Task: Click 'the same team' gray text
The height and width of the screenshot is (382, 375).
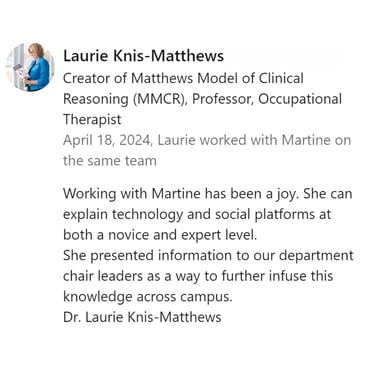Action: (110, 161)
